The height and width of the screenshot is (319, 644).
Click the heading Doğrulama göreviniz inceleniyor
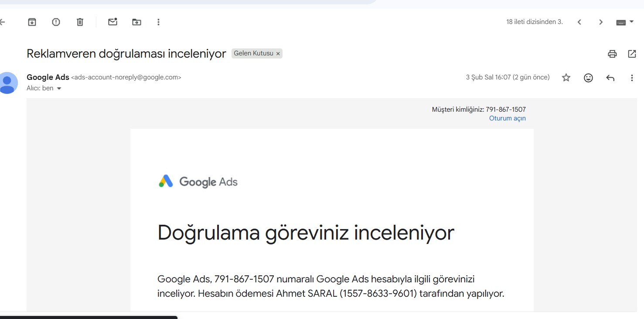click(306, 233)
